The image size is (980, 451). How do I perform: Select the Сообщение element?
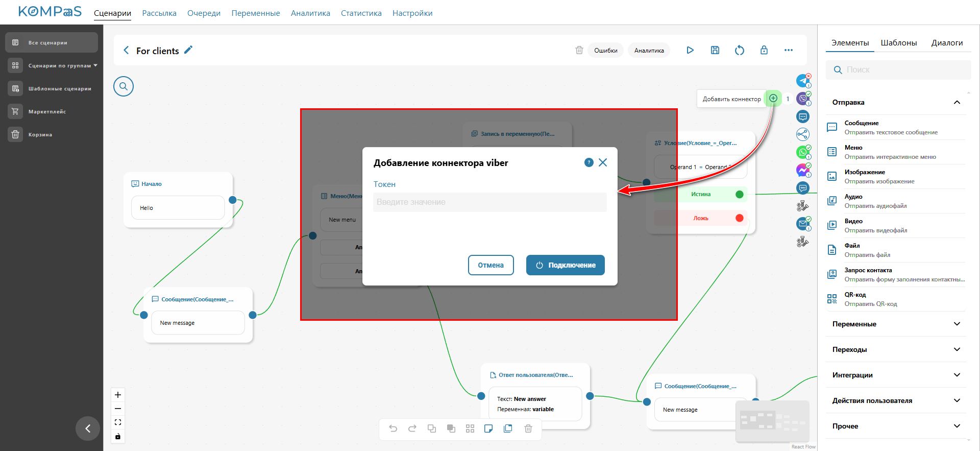click(x=896, y=128)
